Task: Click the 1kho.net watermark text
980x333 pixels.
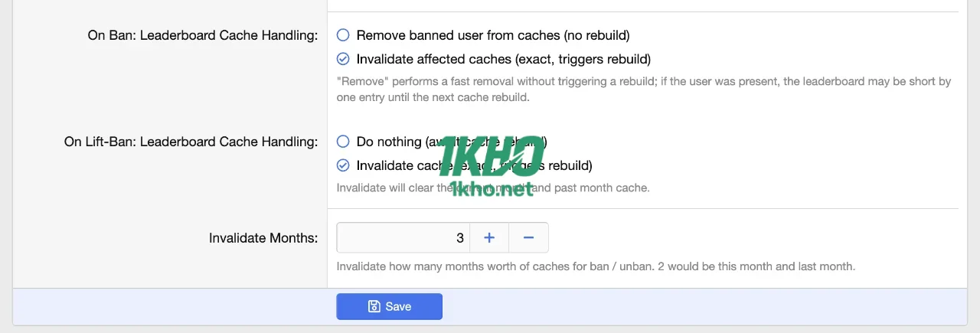Action: click(492, 188)
